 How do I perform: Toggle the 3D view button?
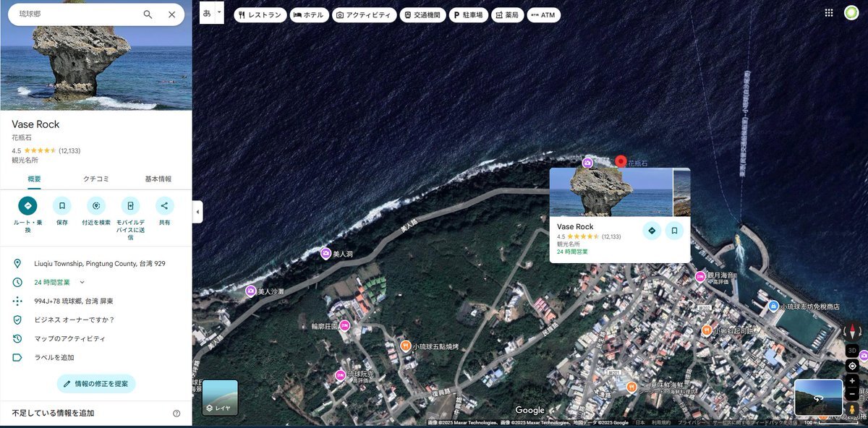click(x=852, y=351)
